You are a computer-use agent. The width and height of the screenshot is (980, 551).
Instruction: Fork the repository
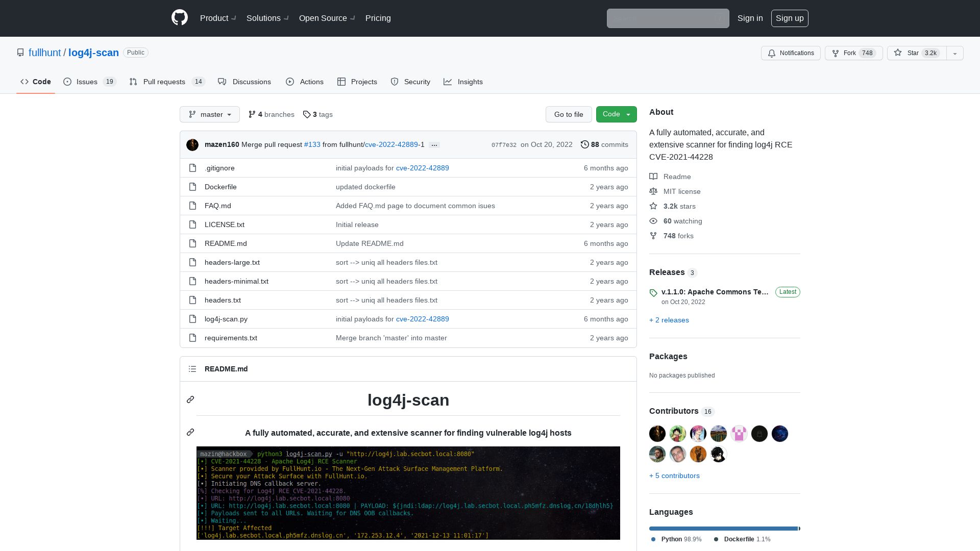(853, 53)
